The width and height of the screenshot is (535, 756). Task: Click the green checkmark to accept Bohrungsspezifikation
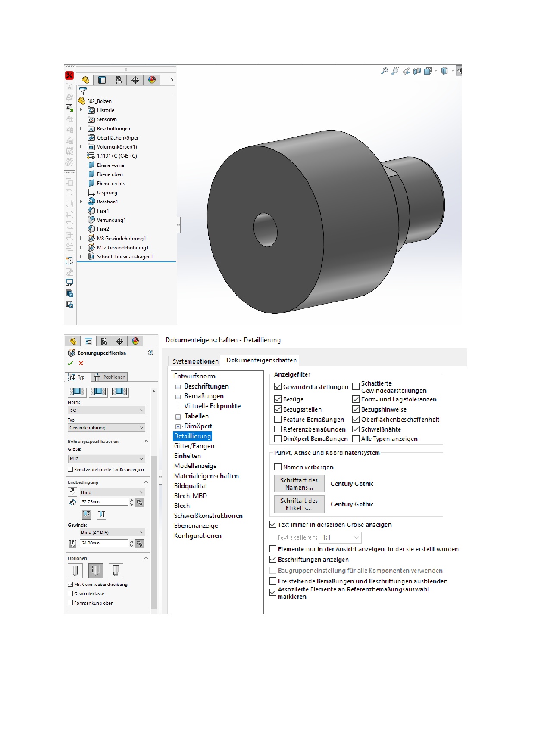(x=70, y=363)
